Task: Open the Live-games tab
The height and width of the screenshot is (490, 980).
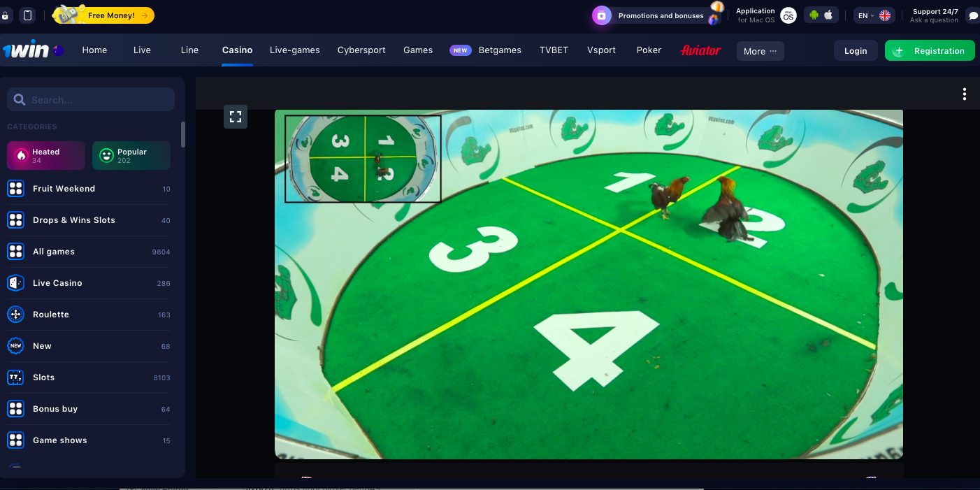Action: [x=295, y=50]
